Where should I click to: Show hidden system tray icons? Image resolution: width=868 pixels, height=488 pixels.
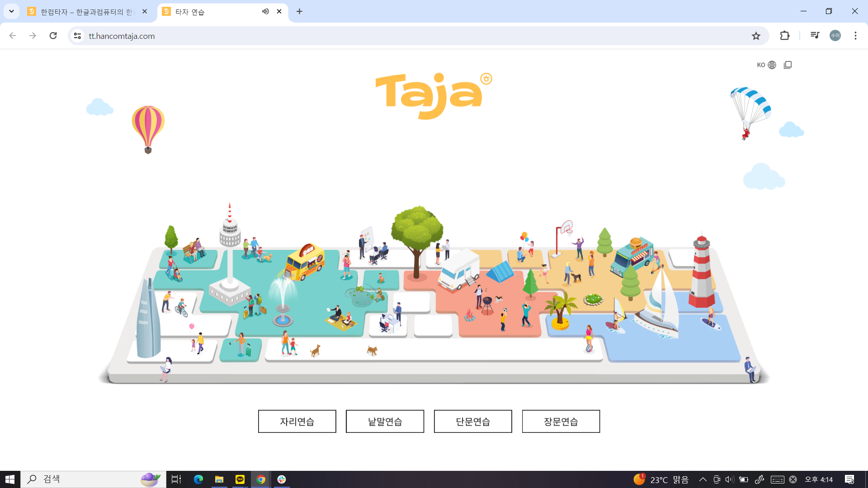point(703,479)
